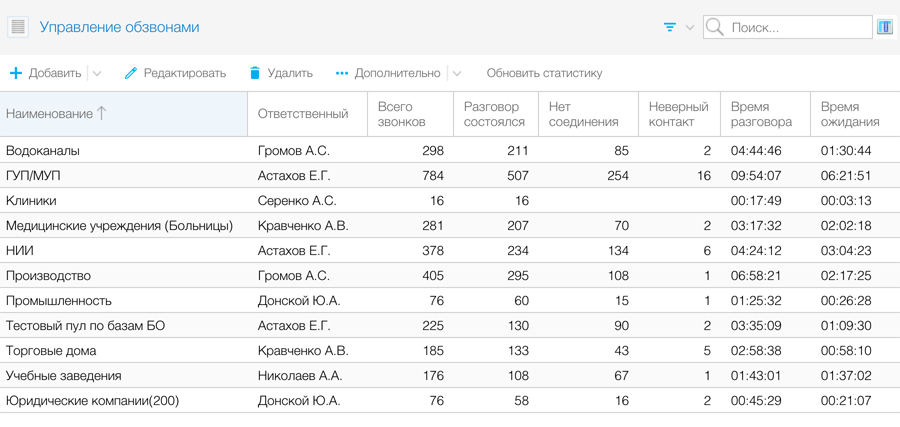Click into the Поиск search field
The height and width of the screenshot is (427, 900).
pyautogui.click(x=795, y=27)
